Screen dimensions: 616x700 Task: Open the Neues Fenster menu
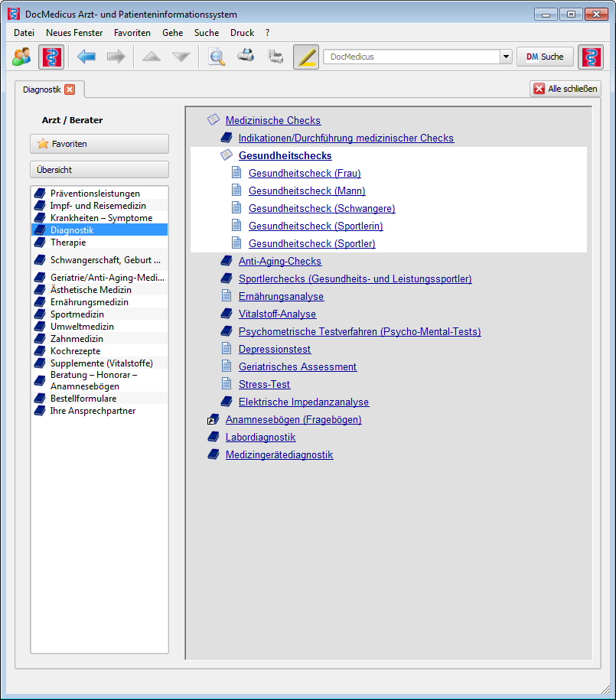pyautogui.click(x=74, y=33)
